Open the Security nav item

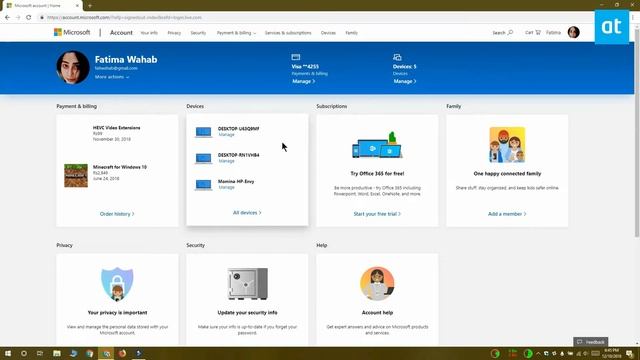(x=198, y=33)
